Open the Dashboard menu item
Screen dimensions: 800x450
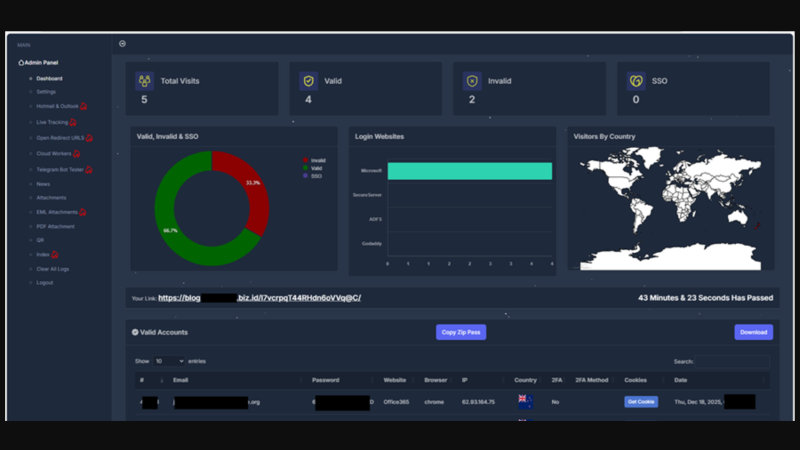pos(49,79)
